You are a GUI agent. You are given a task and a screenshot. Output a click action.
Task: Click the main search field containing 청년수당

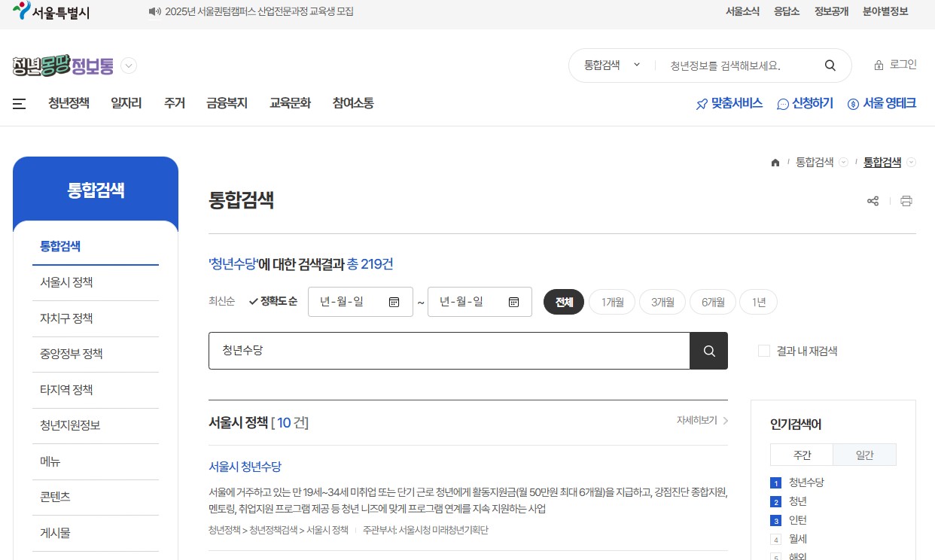449,351
